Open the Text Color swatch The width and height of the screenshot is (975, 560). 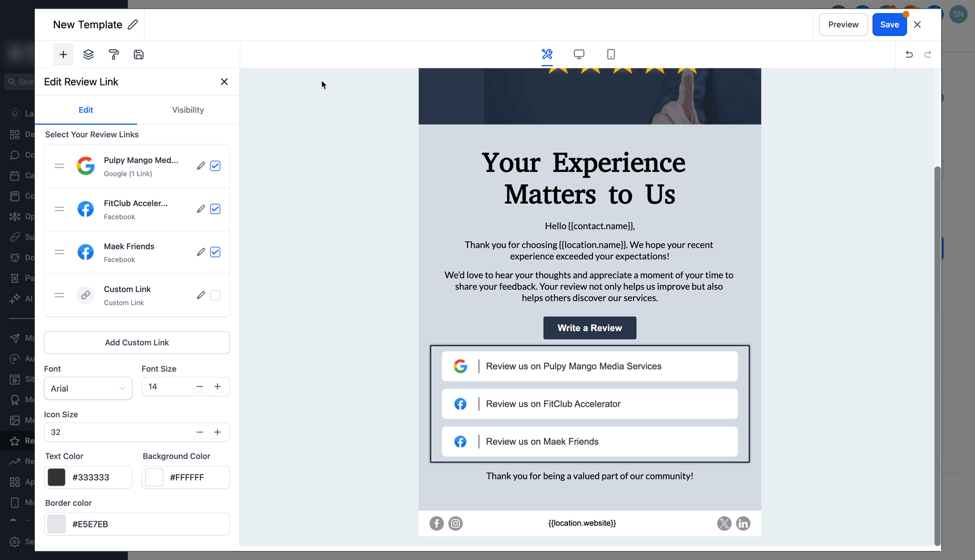click(x=57, y=477)
